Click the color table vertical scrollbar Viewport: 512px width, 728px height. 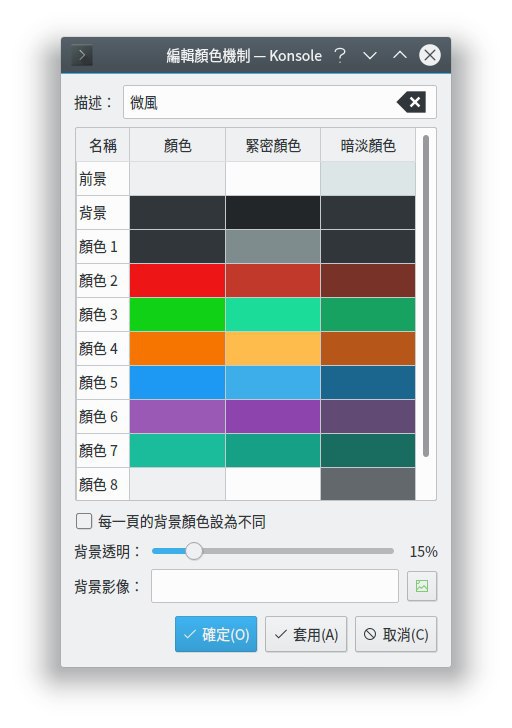(x=426, y=296)
